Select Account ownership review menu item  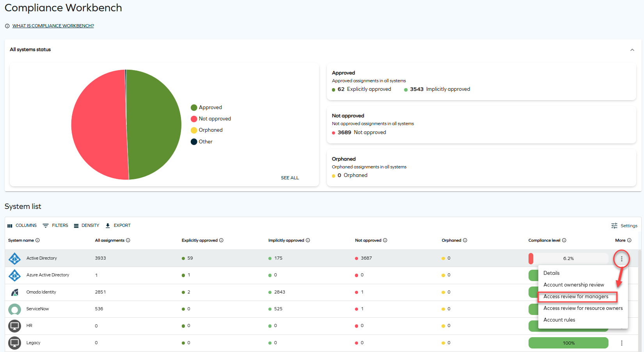click(574, 285)
